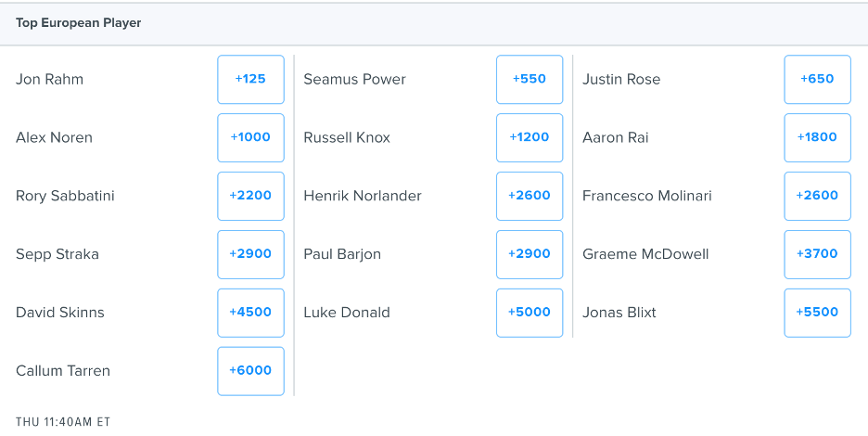Choose Sepp Straka +2900 button

[x=250, y=254]
